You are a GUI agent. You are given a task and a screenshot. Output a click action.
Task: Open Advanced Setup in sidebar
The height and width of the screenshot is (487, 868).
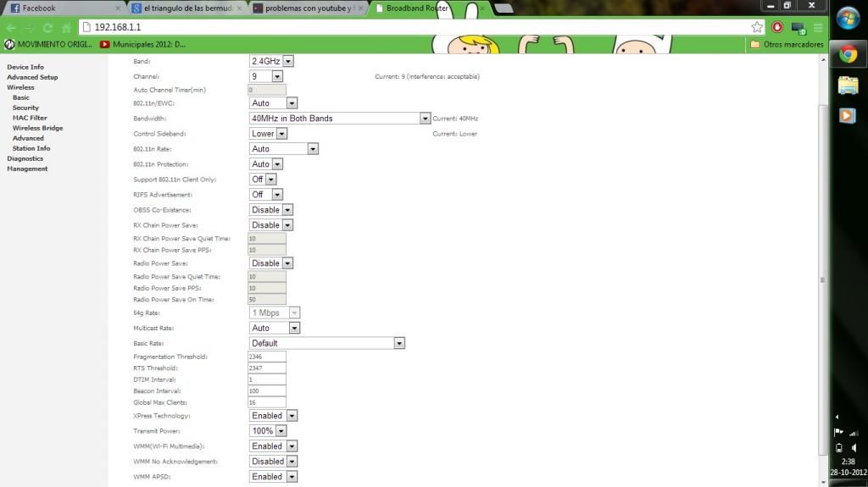click(x=32, y=77)
